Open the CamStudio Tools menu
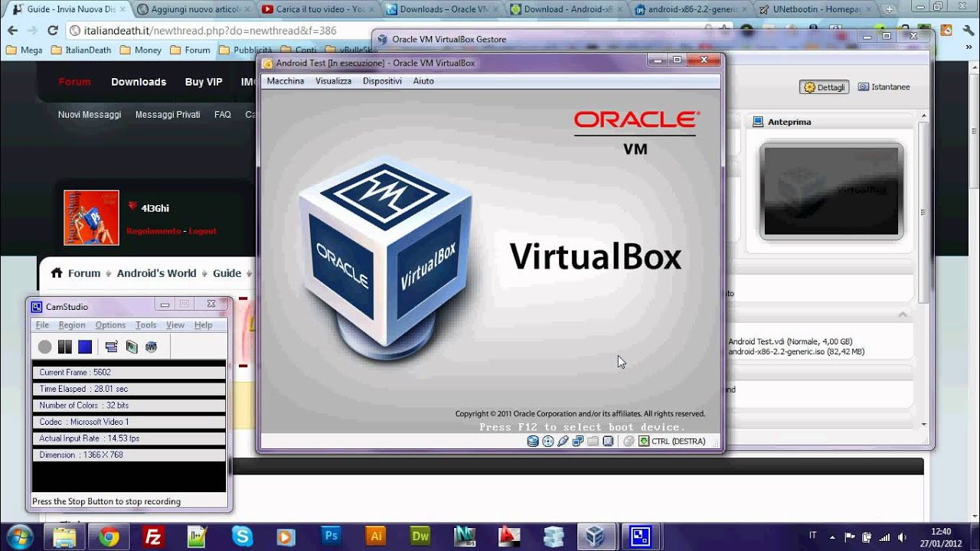The image size is (980, 551). 145,325
